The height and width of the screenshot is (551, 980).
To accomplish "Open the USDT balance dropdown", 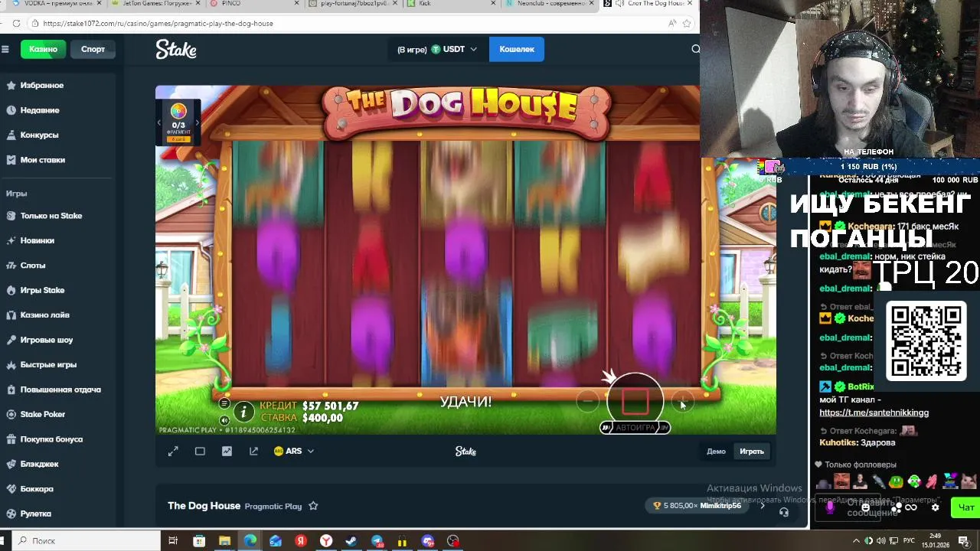I will tap(437, 49).
